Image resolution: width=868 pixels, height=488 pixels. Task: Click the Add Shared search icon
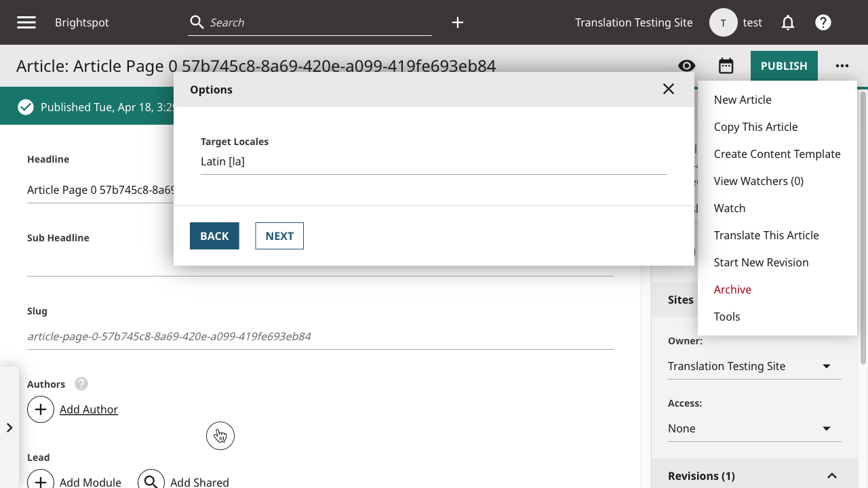point(151,481)
